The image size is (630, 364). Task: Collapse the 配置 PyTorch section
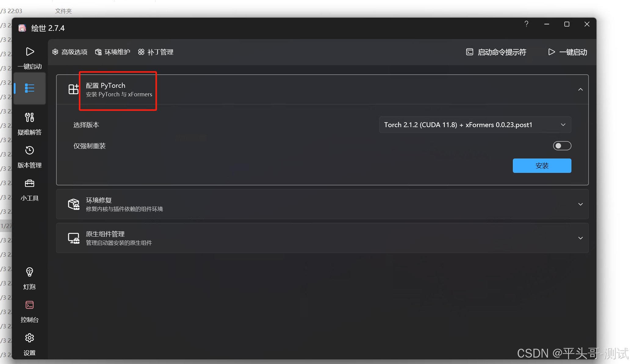click(580, 89)
